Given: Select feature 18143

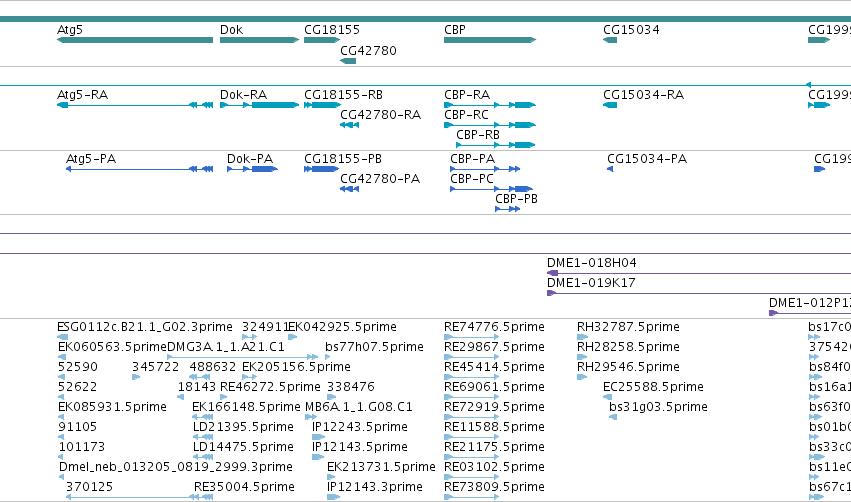Looking at the screenshot, I should pyautogui.click(x=181, y=397).
